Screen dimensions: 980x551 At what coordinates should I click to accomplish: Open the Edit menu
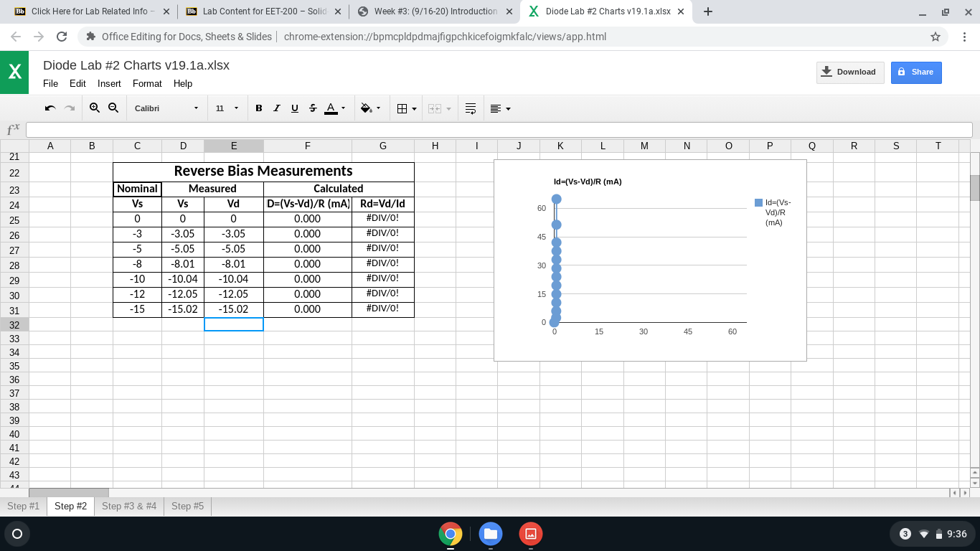(x=77, y=83)
